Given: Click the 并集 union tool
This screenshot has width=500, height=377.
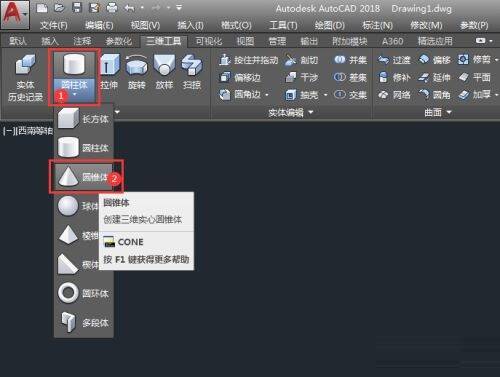Looking at the screenshot, I should [x=350, y=60].
